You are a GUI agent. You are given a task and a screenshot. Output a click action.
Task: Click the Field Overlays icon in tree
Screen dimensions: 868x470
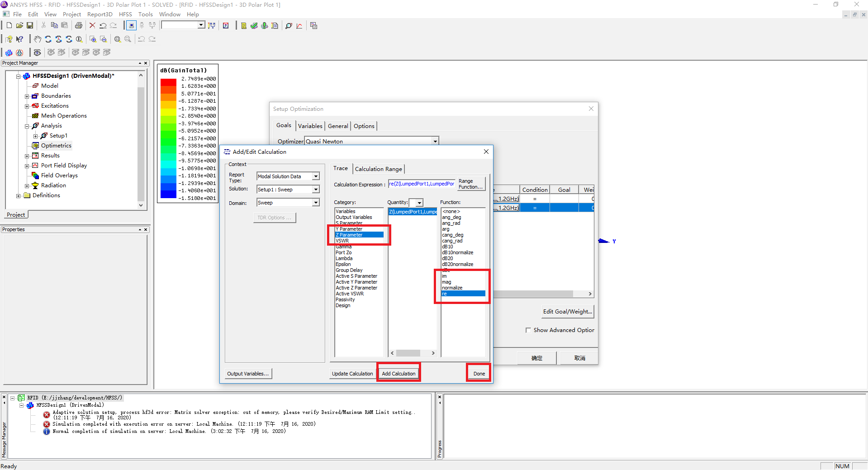(x=35, y=176)
